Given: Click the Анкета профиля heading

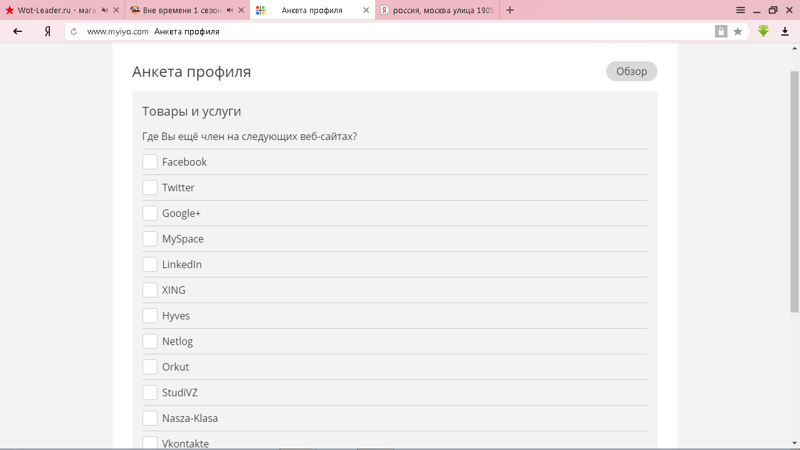Looking at the screenshot, I should (191, 72).
